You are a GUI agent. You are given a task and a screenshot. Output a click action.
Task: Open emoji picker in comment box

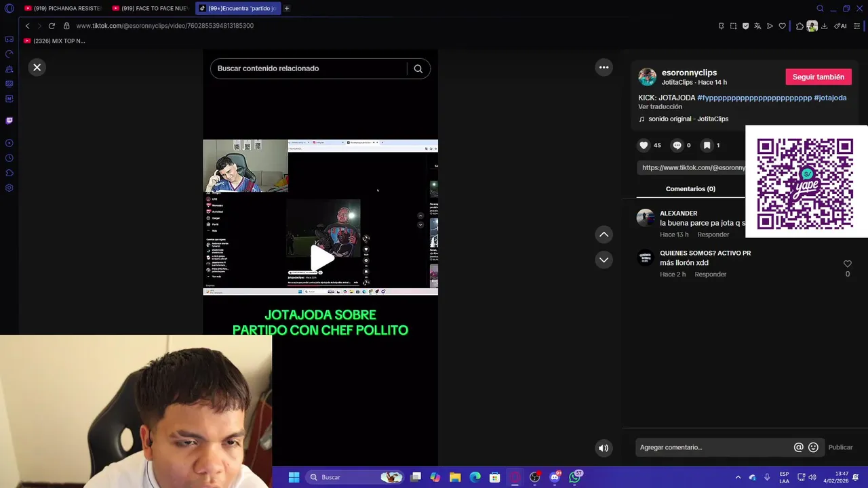[814, 447]
